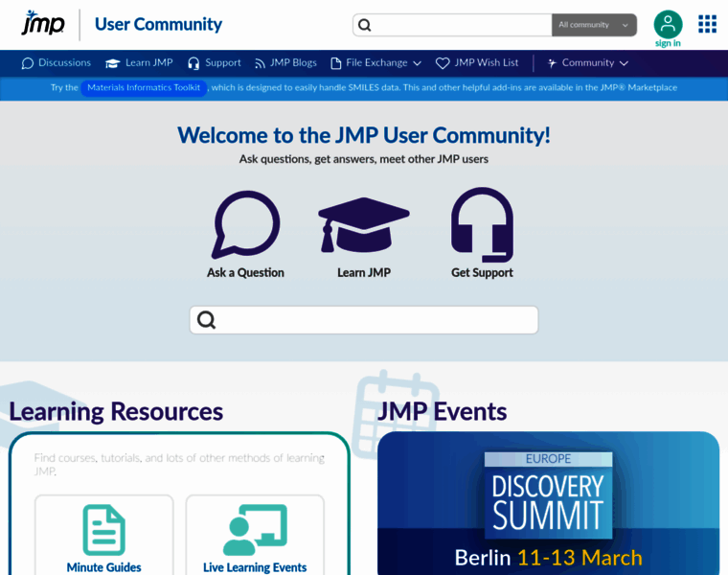The height and width of the screenshot is (575, 728).
Task: Click the large Learn JMP graduation cap icon
Action: [364, 225]
